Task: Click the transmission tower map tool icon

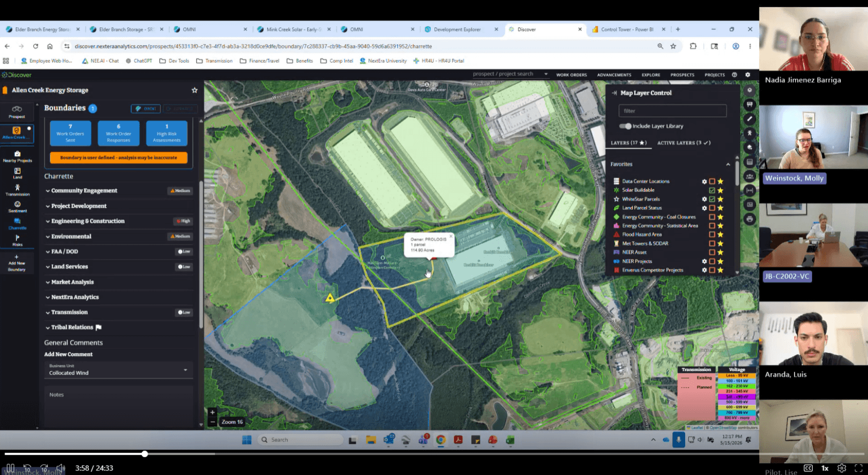Action: [749, 133]
